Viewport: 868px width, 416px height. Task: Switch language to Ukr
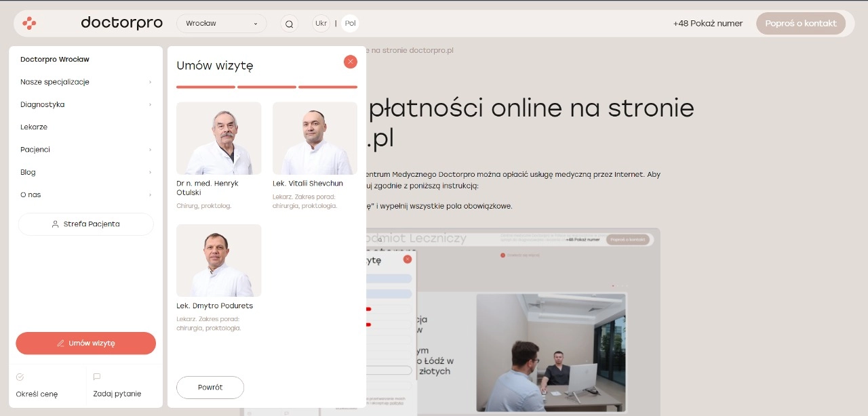[321, 23]
